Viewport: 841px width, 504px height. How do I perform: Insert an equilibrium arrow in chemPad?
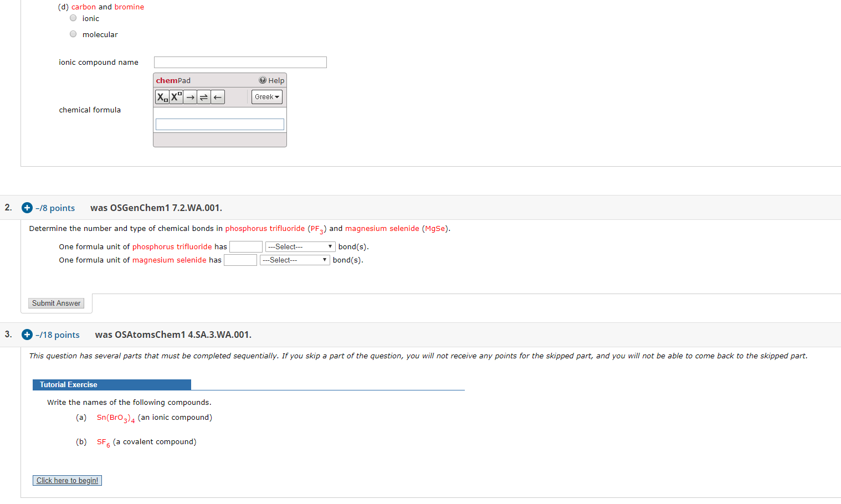pos(203,96)
